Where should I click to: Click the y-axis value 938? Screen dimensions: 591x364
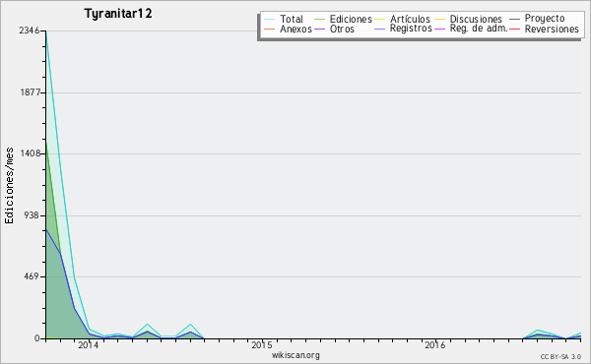(33, 215)
